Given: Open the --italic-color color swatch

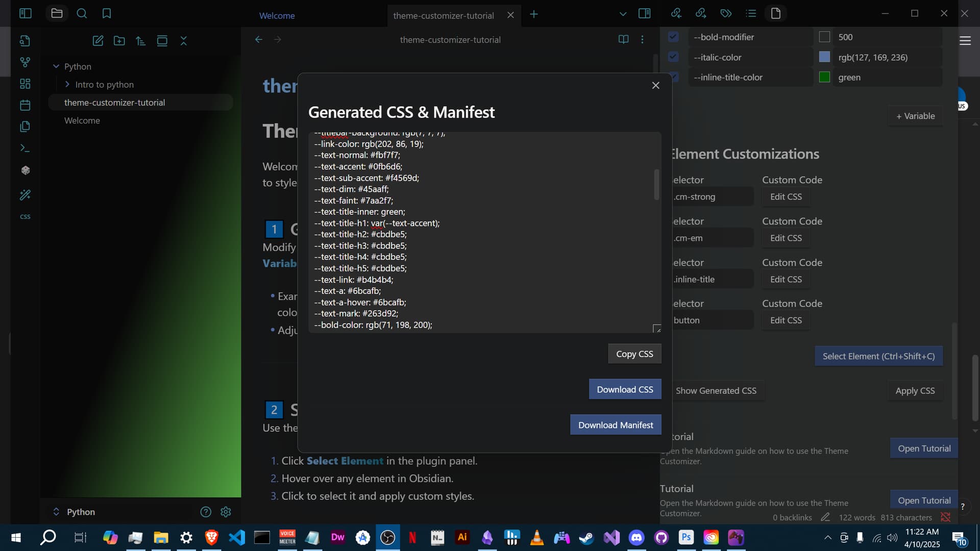Looking at the screenshot, I should point(824,57).
